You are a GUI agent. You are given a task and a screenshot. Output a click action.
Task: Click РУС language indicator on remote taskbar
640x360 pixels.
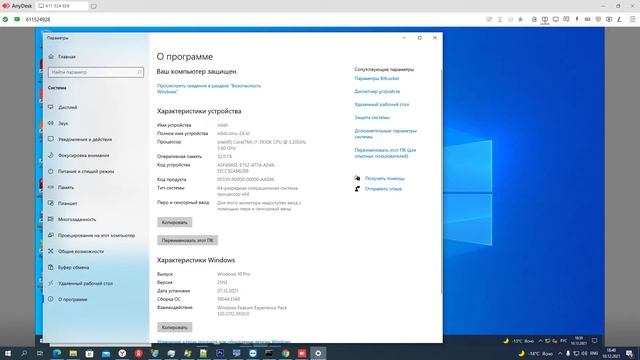click(563, 340)
